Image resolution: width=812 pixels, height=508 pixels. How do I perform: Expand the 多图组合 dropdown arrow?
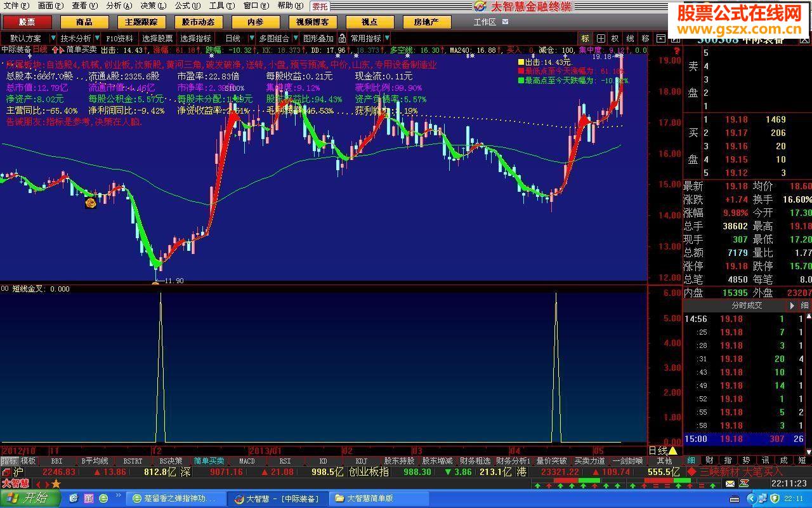pyautogui.click(x=295, y=38)
